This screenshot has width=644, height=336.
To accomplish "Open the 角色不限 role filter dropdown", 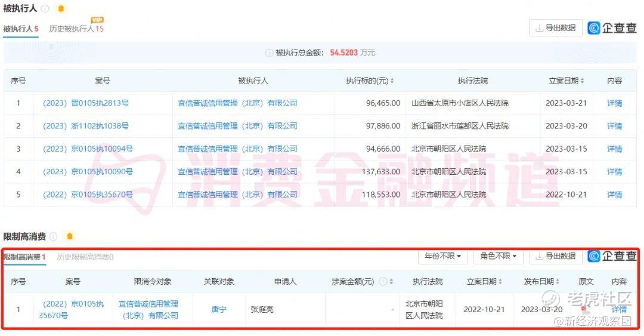I will pyautogui.click(x=498, y=256).
